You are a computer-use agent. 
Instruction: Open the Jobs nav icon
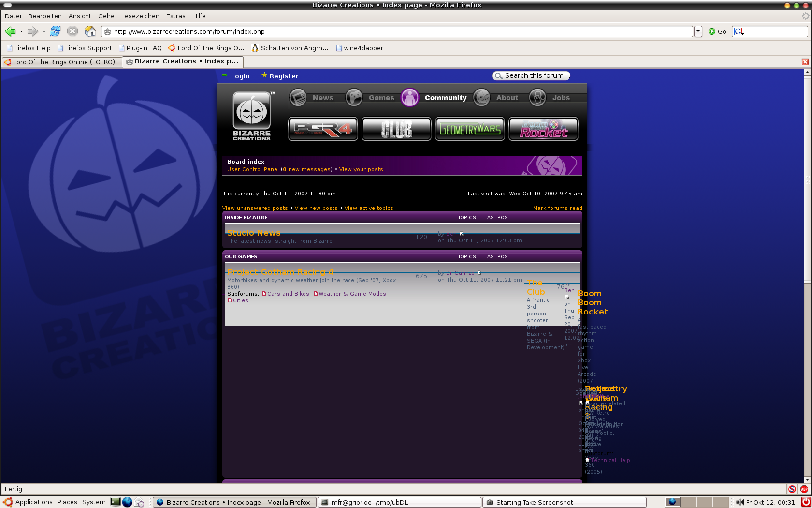537,97
